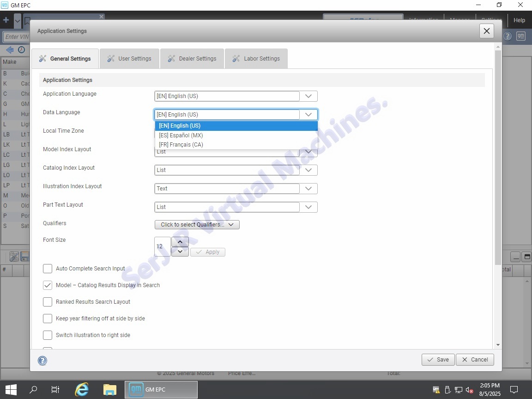The height and width of the screenshot is (399, 532).
Task: Switch to Dealer Settings tab
Action: click(192, 59)
